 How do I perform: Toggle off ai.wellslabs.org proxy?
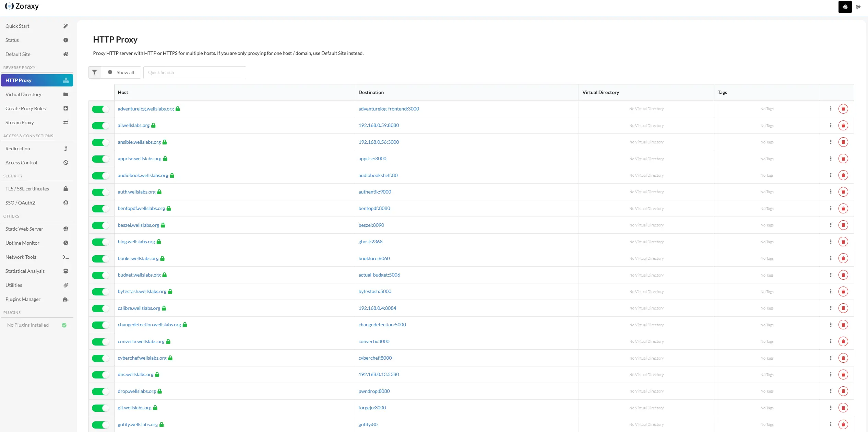click(100, 126)
